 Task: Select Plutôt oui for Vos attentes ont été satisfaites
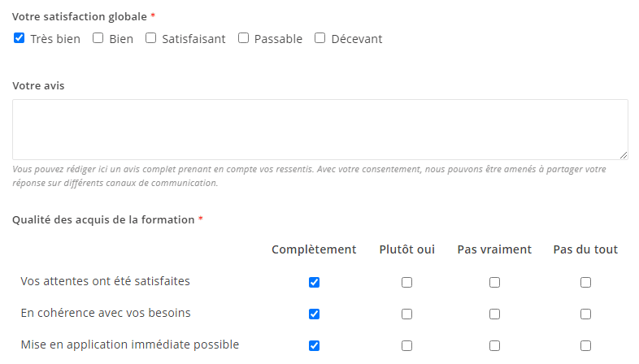click(x=406, y=282)
